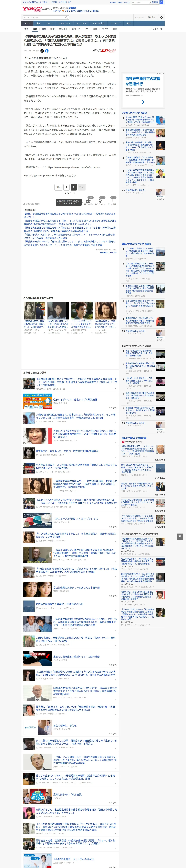This screenshot has height=868, width=186.
Task: Select the スポーツ category
Action: (x=76, y=29)
